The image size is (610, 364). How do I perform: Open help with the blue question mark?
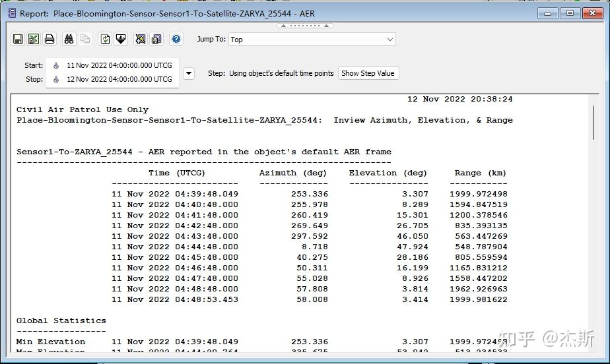click(176, 39)
